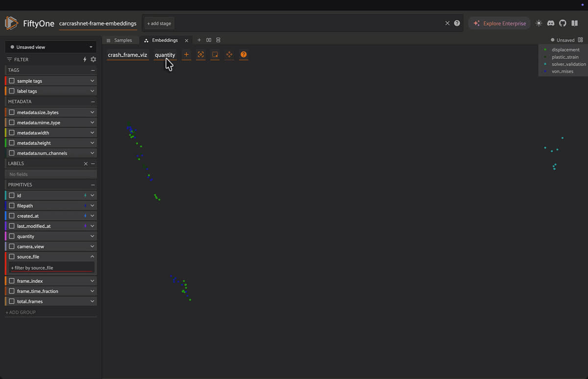Open the Unsaved view dropdown
The width and height of the screenshot is (588, 379).
[51, 47]
